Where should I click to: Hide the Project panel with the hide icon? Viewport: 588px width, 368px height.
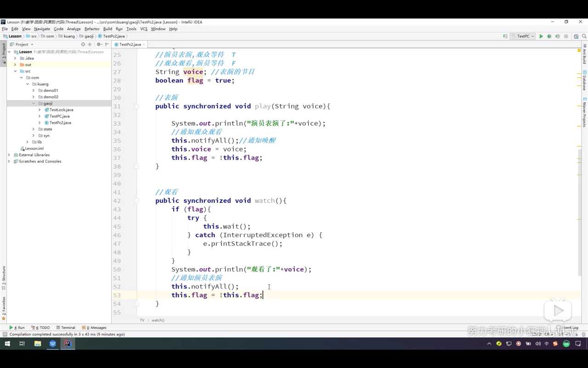pos(107,45)
